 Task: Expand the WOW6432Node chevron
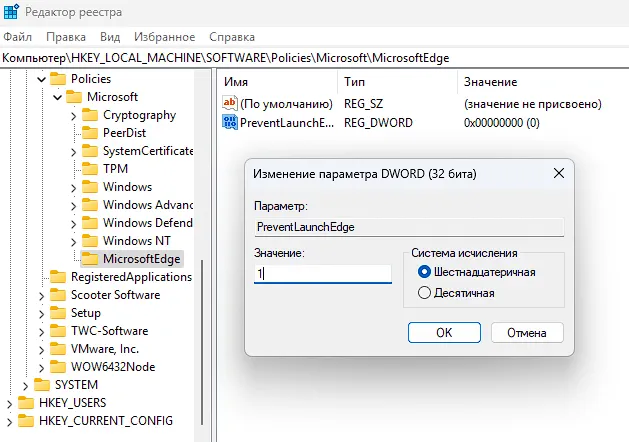coord(41,368)
